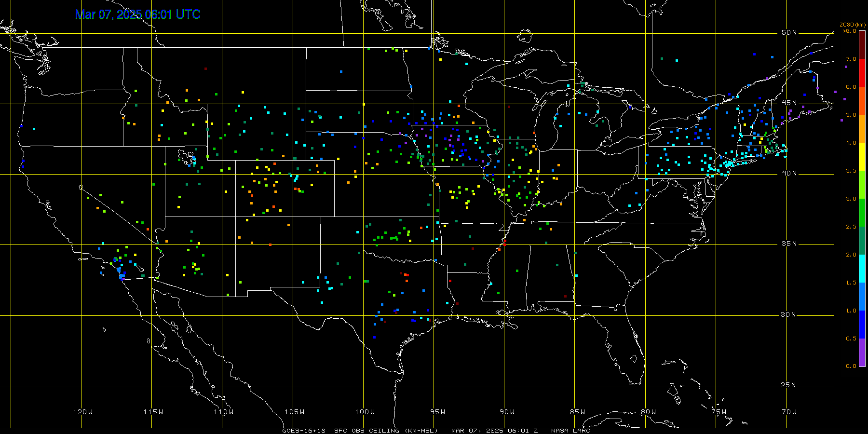Click the ZCSO (km) legend title
Screen dimensions: 868x434
853,25
